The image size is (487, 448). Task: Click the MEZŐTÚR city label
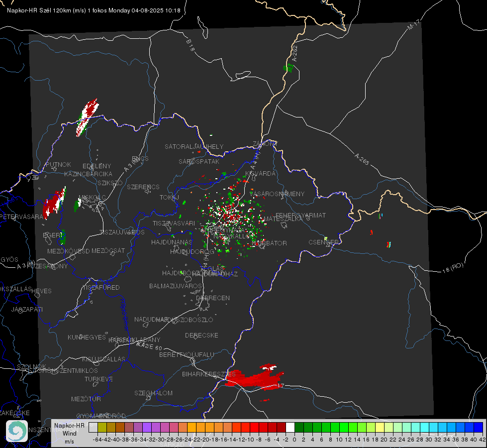(86, 399)
